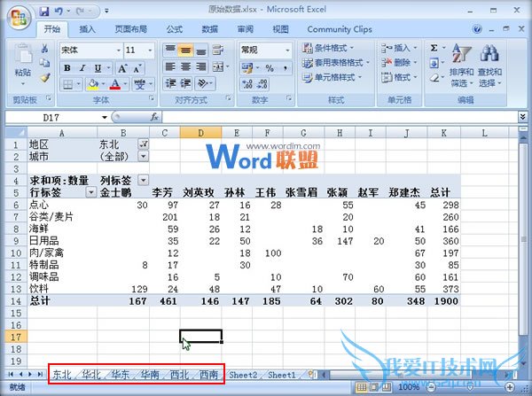Open 行标签 filter dropdown
This screenshot has height=396, width=532.
[x=91, y=192]
